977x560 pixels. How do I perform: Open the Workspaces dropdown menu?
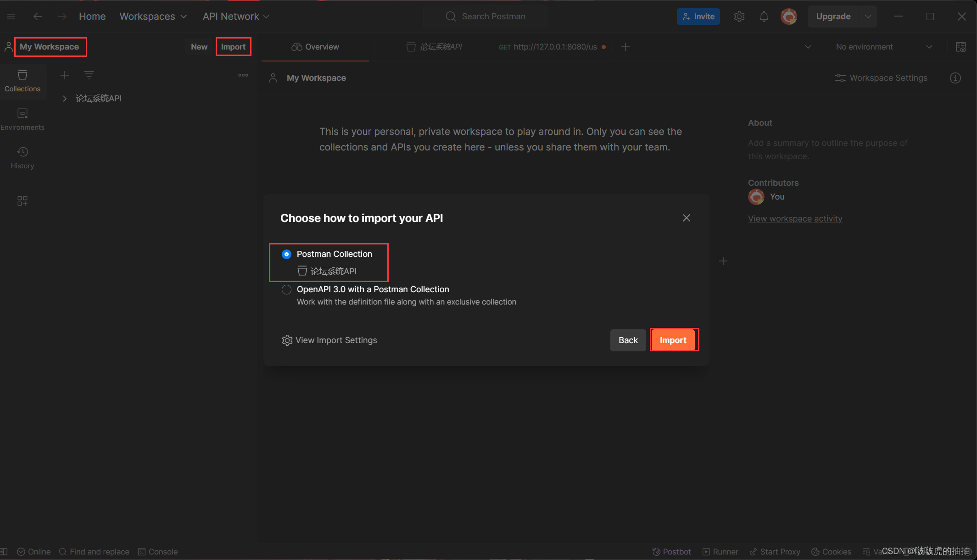tap(153, 17)
